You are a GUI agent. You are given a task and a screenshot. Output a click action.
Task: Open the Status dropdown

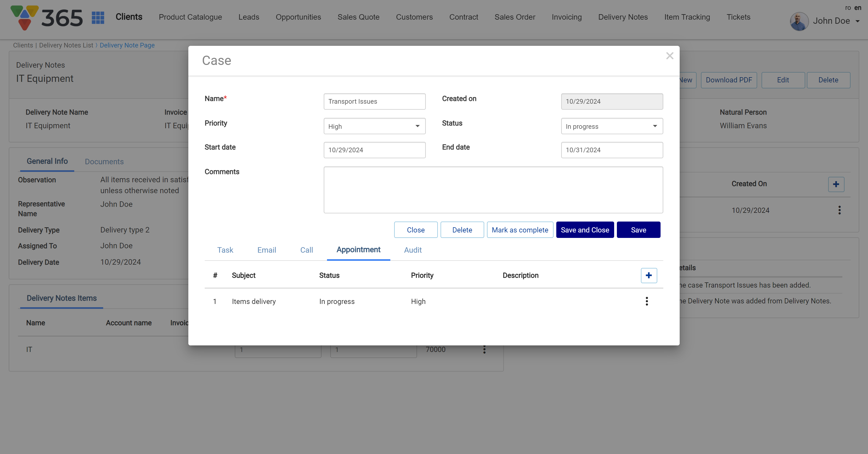pyautogui.click(x=612, y=126)
